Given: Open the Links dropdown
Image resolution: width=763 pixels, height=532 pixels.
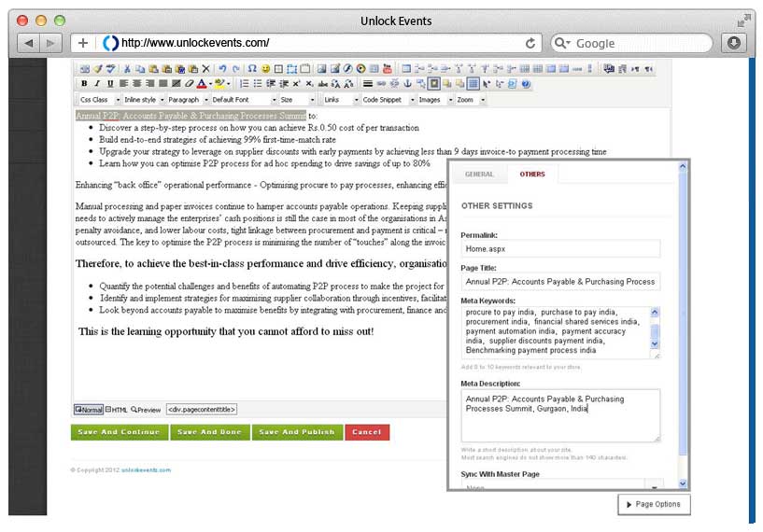Looking at the screenshot, I should pos(341,100).
